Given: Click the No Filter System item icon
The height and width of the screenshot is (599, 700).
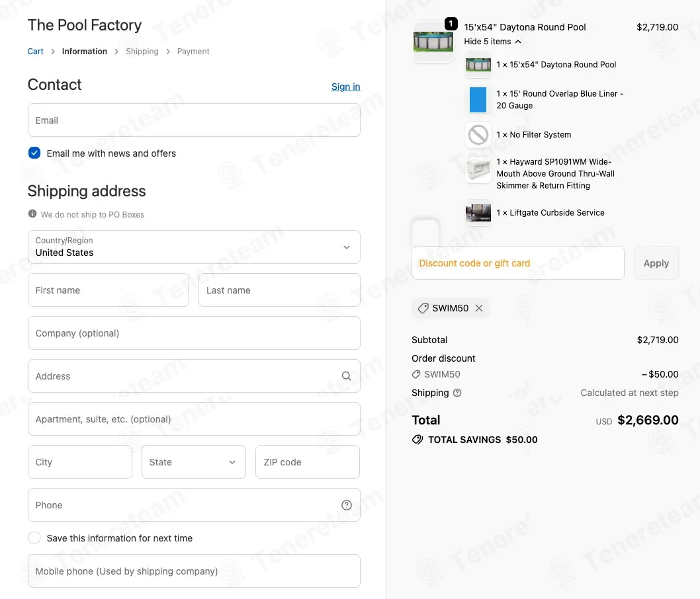Looking at the screenshot, I should click(x=478, y=135).
